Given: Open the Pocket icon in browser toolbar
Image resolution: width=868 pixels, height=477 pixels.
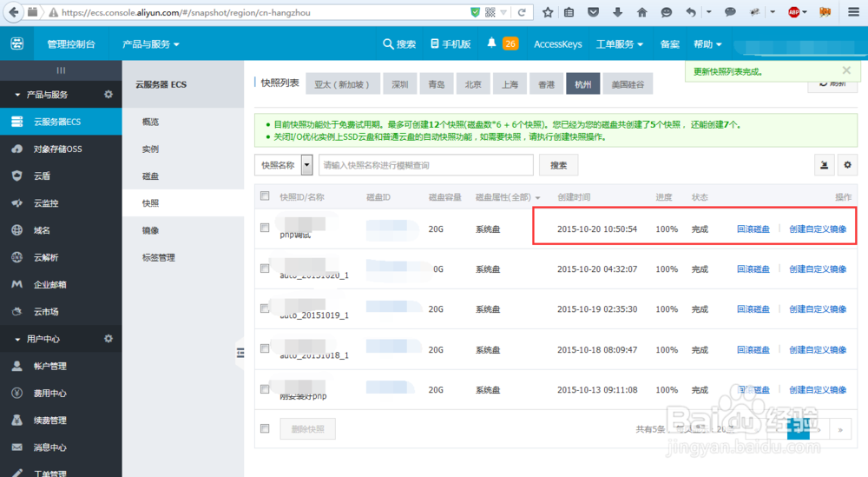Looking at the screenshot, I should [x=593, y=12].
